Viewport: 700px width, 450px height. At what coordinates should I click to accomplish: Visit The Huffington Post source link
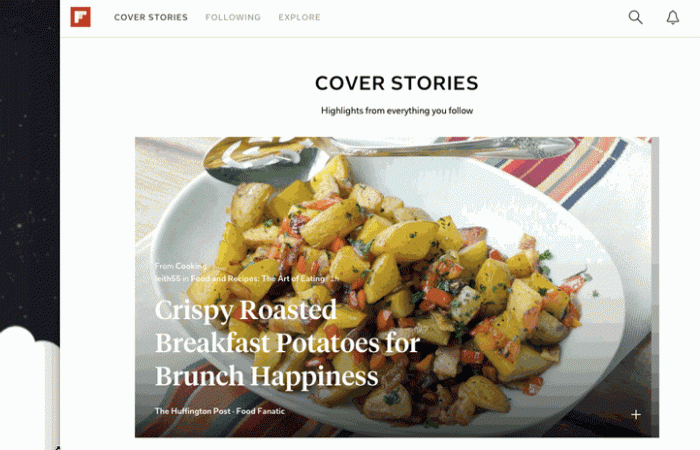point(192,411)
